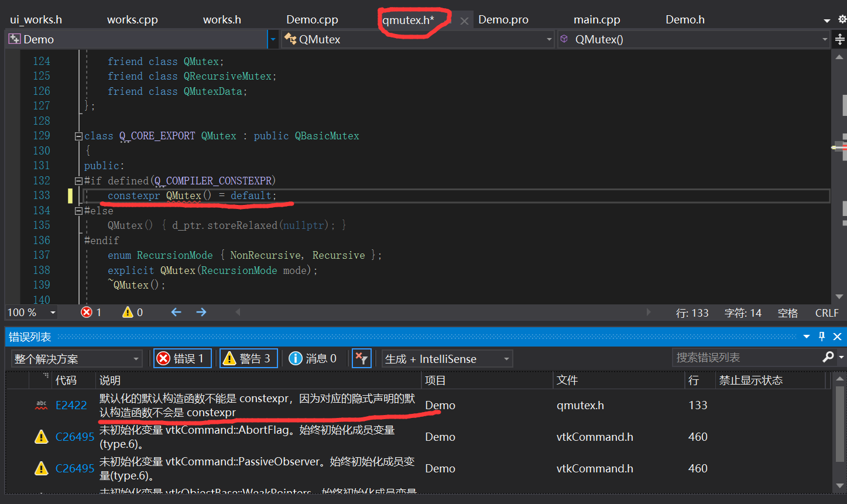Select the main.cpp tab

pos(596,19)
